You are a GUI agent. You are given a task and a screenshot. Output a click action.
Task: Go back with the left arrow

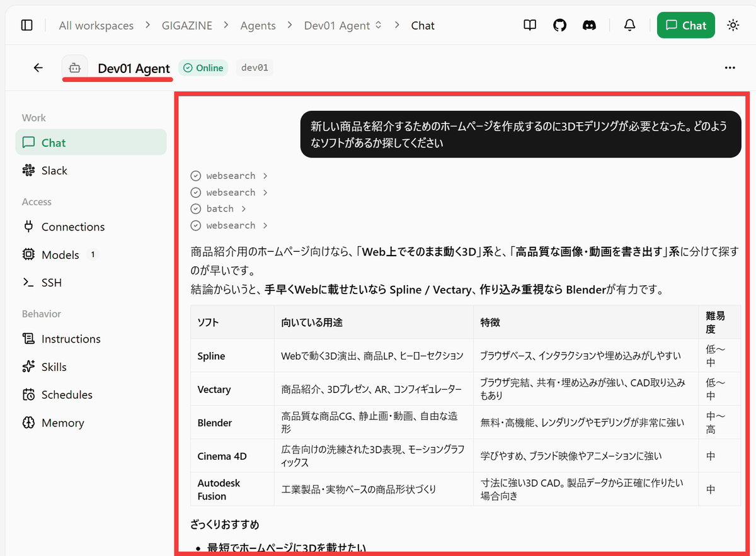click(x=38, y=68)
